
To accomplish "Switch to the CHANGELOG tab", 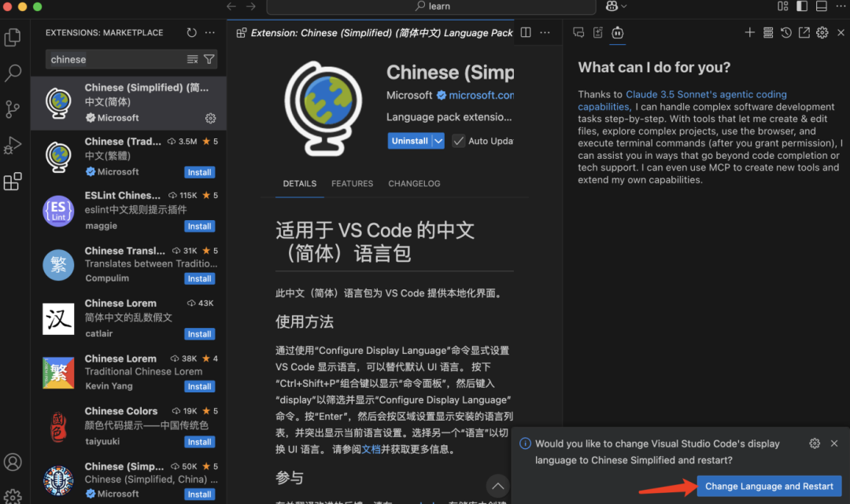I will [x=414, y=183].
